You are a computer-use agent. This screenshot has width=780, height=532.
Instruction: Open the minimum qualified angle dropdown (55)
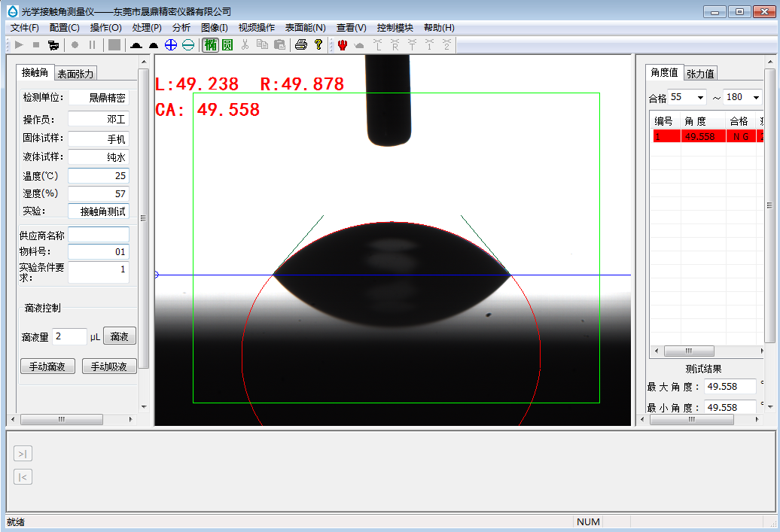700,97
